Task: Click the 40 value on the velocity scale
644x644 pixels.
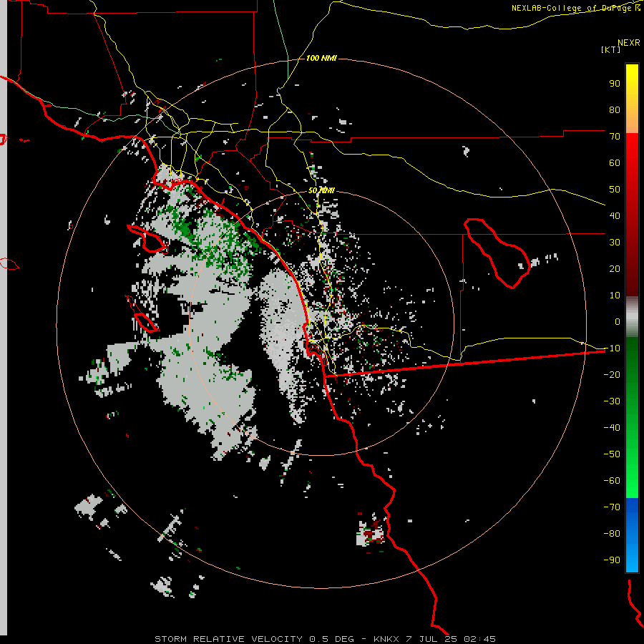Action: coord(615,216)
